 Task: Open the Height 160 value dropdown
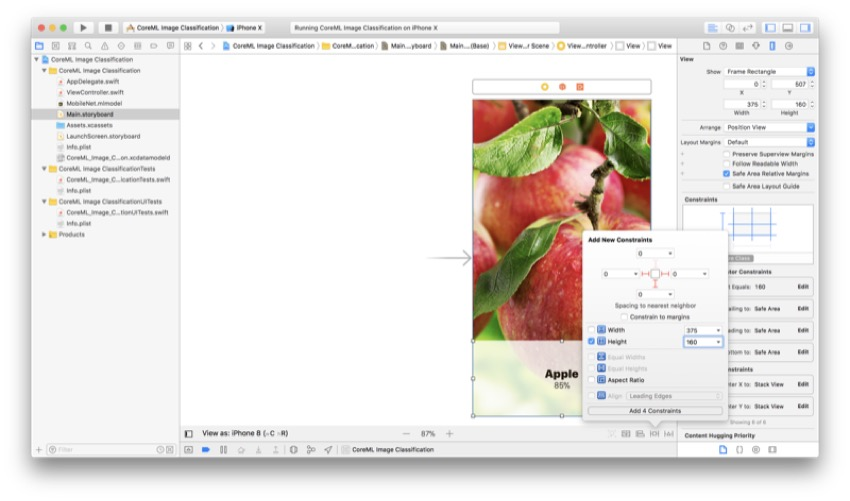coord(718,342)
